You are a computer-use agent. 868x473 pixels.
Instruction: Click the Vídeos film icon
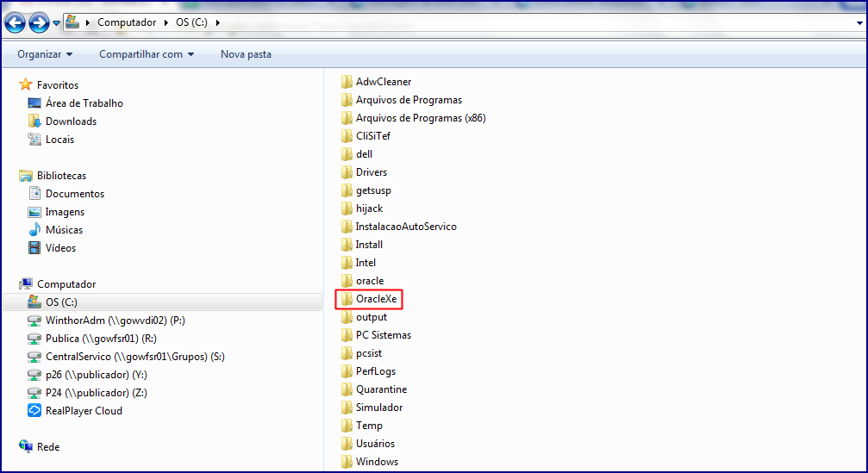(x=34, y=248)
